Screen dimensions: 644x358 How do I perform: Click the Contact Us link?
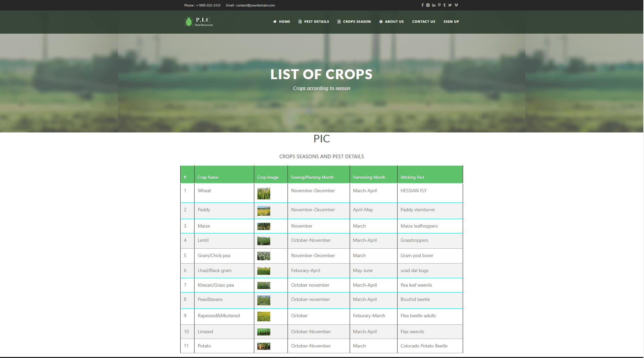tap(423, 22)
